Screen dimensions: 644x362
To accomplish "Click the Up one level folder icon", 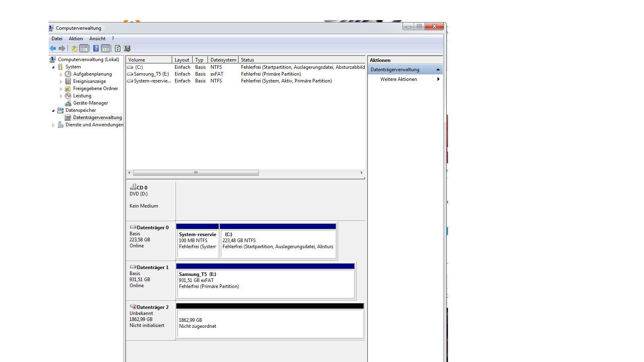I will click(x=74, y=48).
